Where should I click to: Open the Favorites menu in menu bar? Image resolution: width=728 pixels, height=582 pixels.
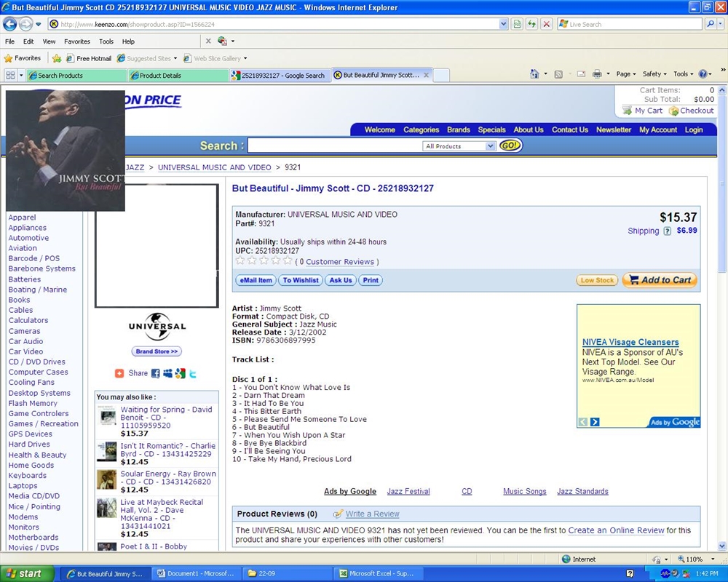click(x=76, y=41)
